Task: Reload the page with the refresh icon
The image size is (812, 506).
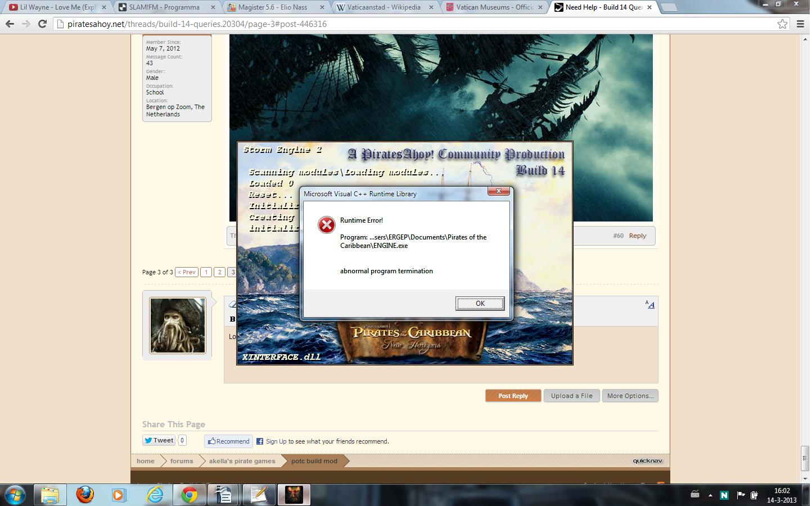Action: [x=42, y=24]
